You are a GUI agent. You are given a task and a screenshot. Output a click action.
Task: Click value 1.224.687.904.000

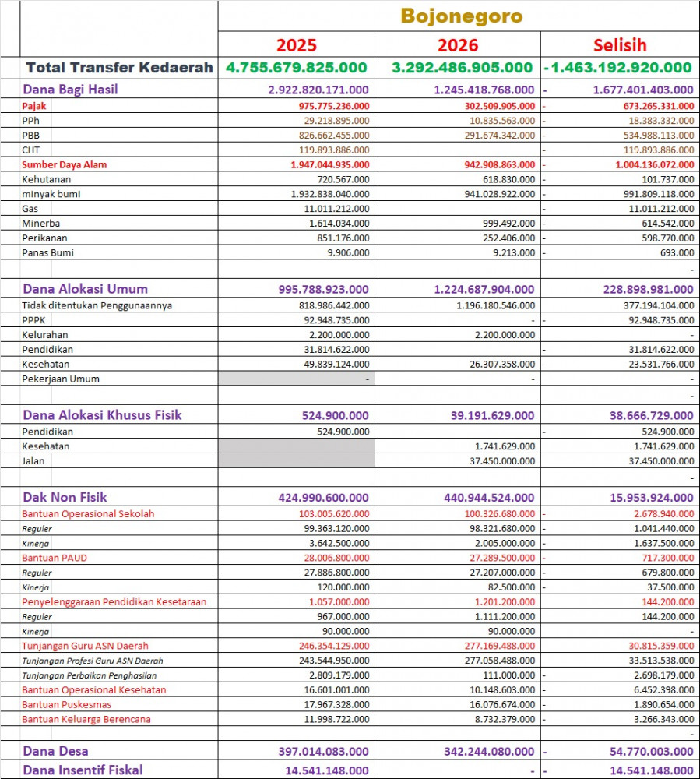[x=484, y=290]
